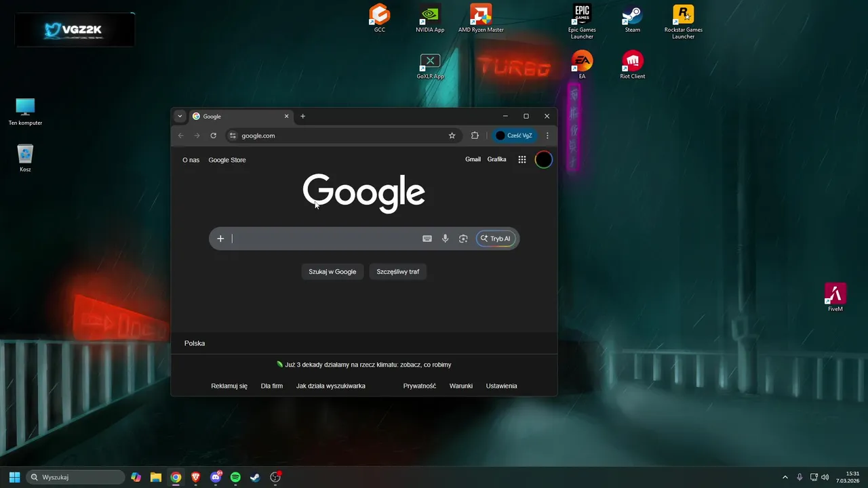Open Google Lens image search icon

click(463, 239)
